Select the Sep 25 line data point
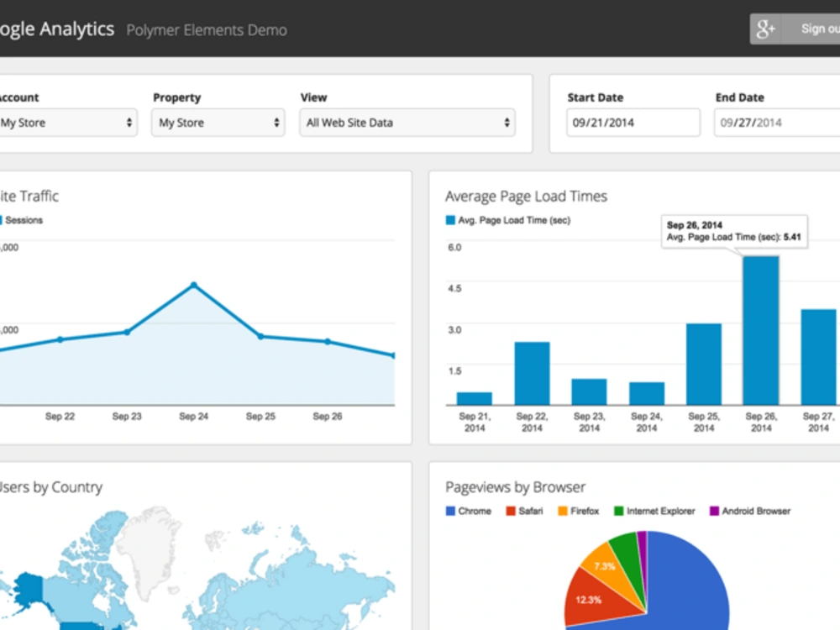This screenshot has height=630, width=840. [x=261, y=337]
